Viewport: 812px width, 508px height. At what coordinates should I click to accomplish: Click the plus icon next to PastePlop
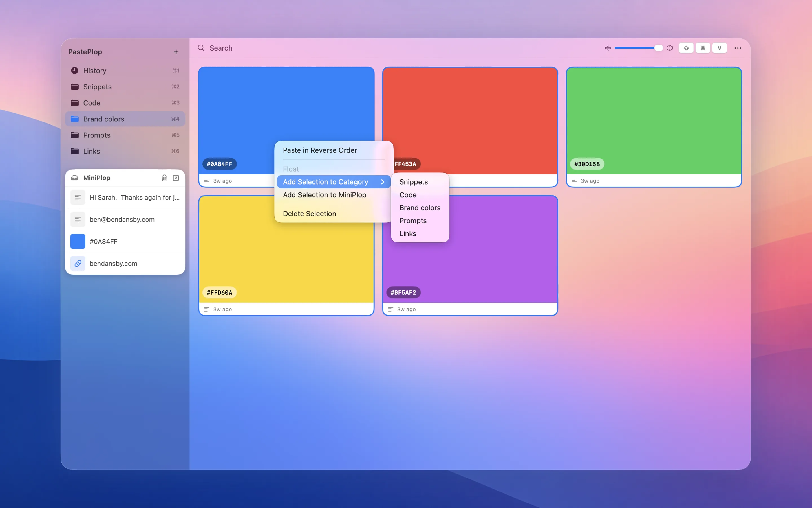[176, 52]
